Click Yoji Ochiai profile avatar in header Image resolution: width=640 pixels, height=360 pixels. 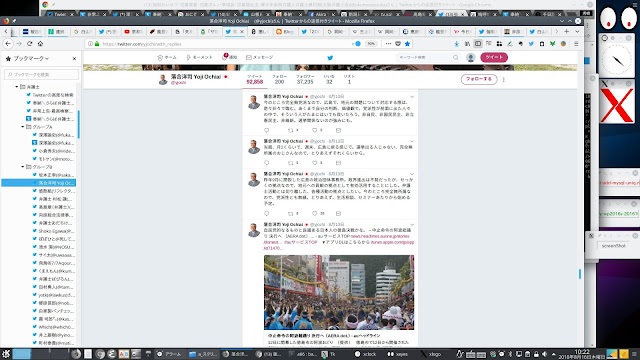[x=163, y=80]
